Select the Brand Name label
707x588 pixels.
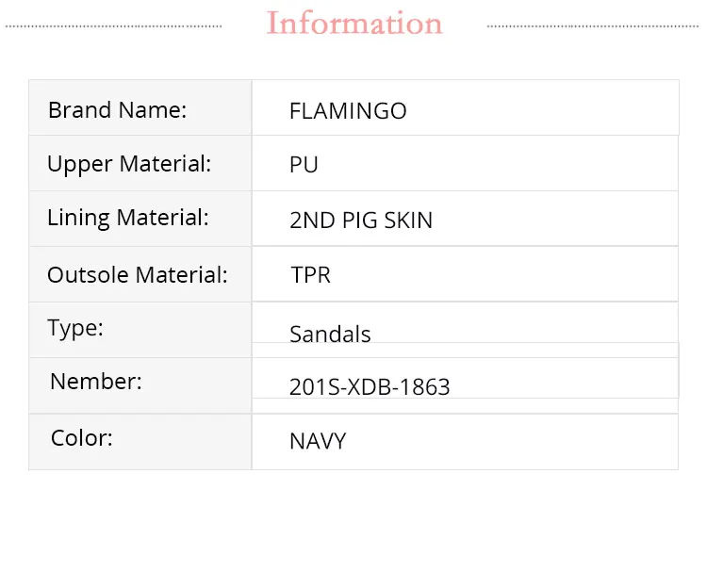(118, 110)
